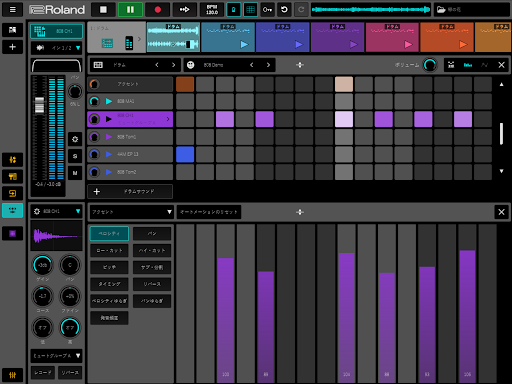Viewport: 512px width, 384px height.
Task: Preview the 808 MA1 sound
Action: click(x=109, y=101)
